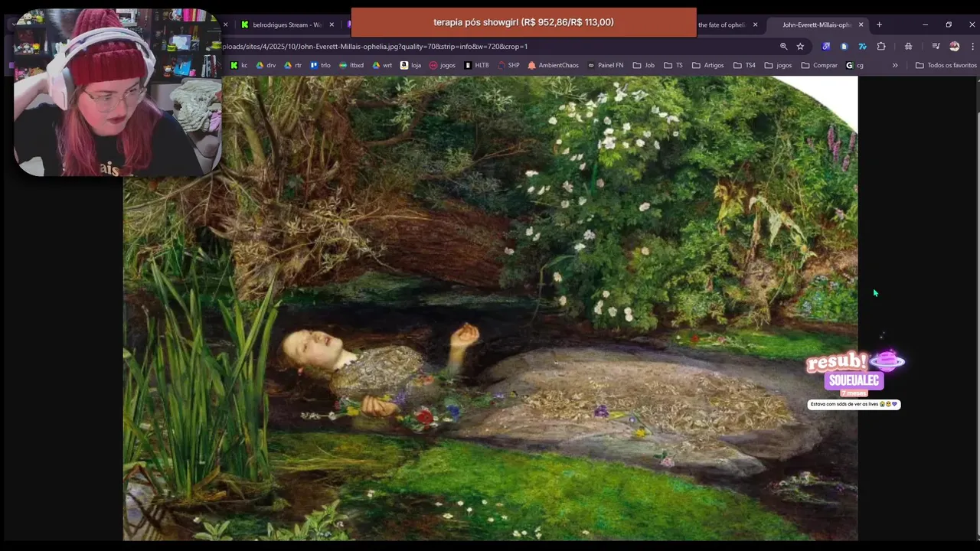Open the browser three-dot menu
The width and height of the screenshot is (980, 551).
[972, 46]
